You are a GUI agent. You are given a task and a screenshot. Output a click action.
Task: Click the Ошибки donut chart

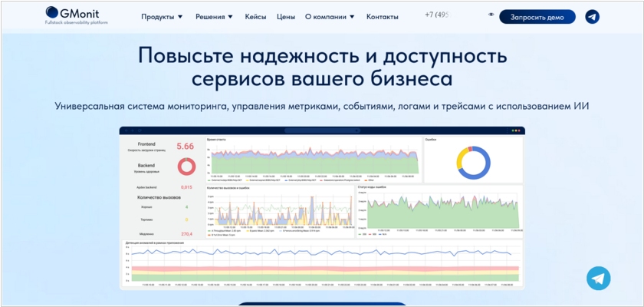473,163
